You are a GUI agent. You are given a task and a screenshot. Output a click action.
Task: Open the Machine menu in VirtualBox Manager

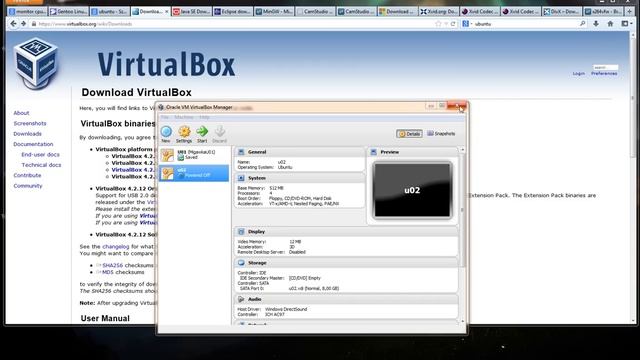(184, 117)
